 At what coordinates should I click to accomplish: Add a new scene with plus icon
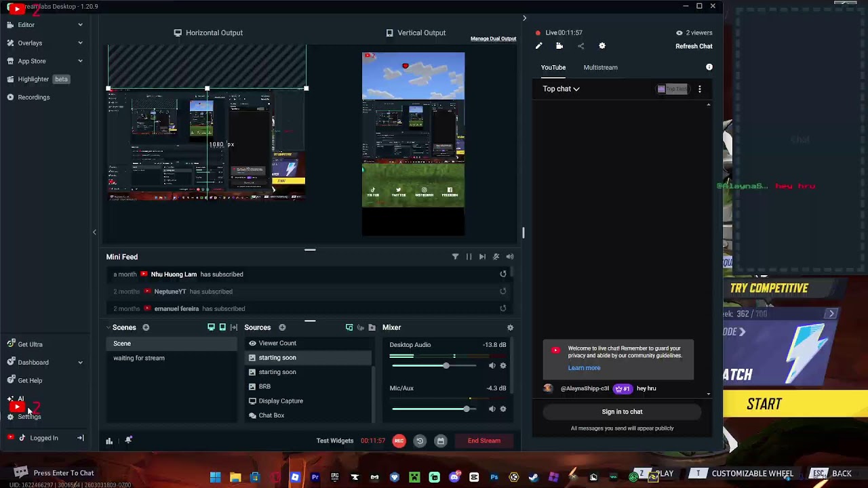[146, 327]
